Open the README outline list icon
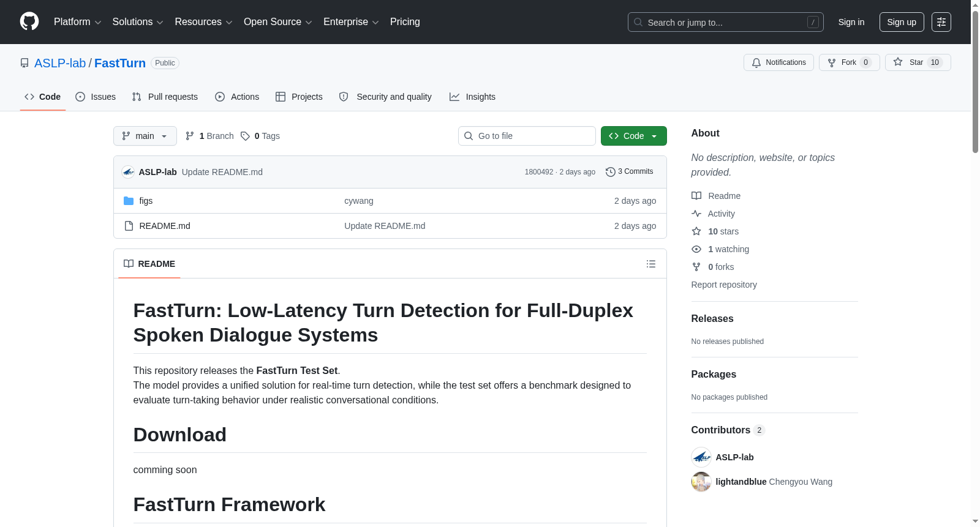Screen dimensions: 980x527 tap(651, 264)
